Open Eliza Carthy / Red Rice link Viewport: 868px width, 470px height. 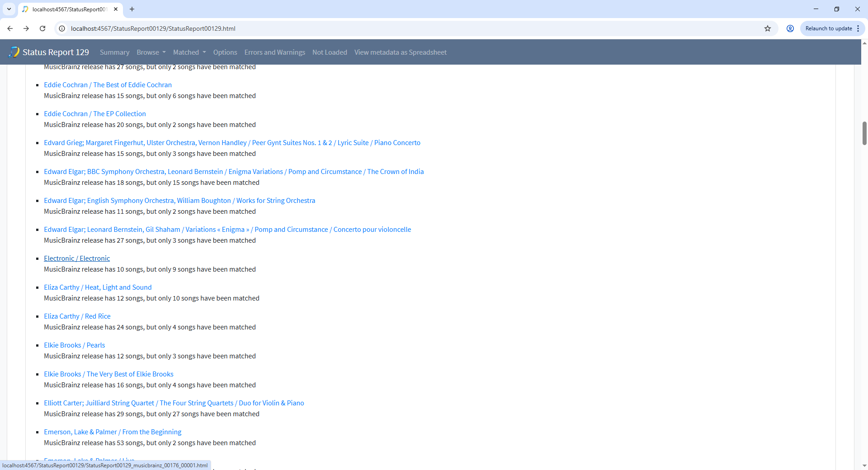[77, 316]
